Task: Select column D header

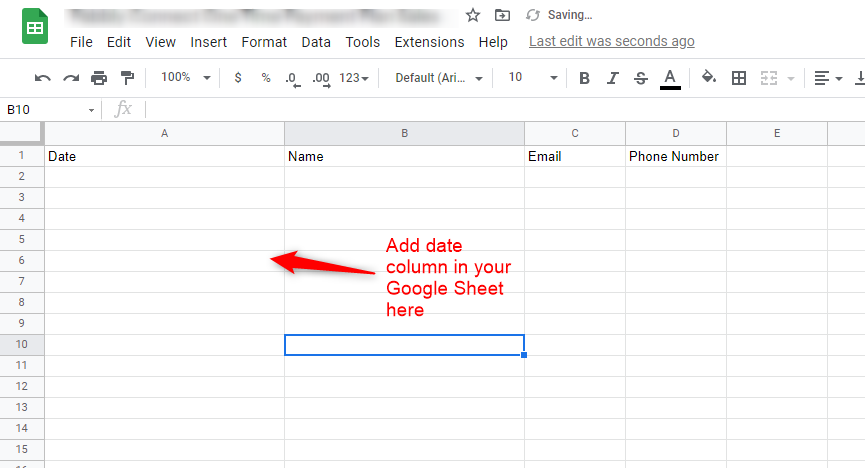Action: click(x=676, y=134)
